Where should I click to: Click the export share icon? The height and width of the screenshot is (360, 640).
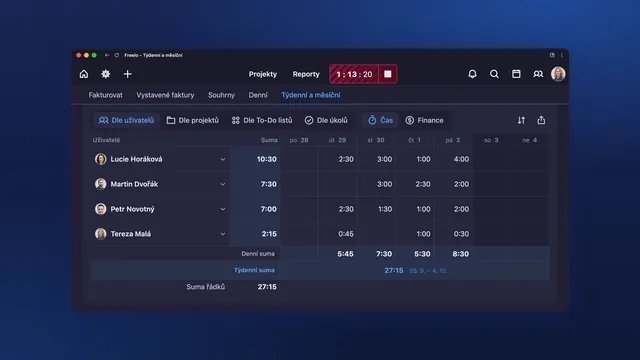(x=541, y=120)
